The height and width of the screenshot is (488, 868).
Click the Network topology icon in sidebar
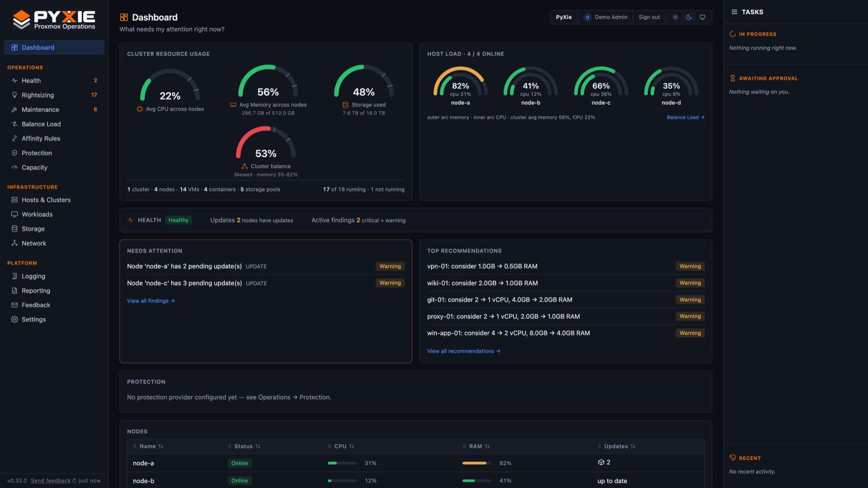click(x=14, y=243)
